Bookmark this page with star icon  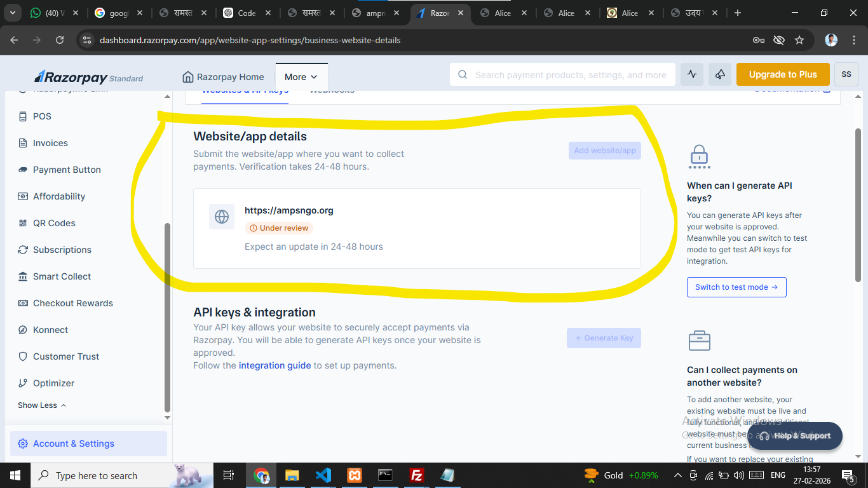pos(799,40)
